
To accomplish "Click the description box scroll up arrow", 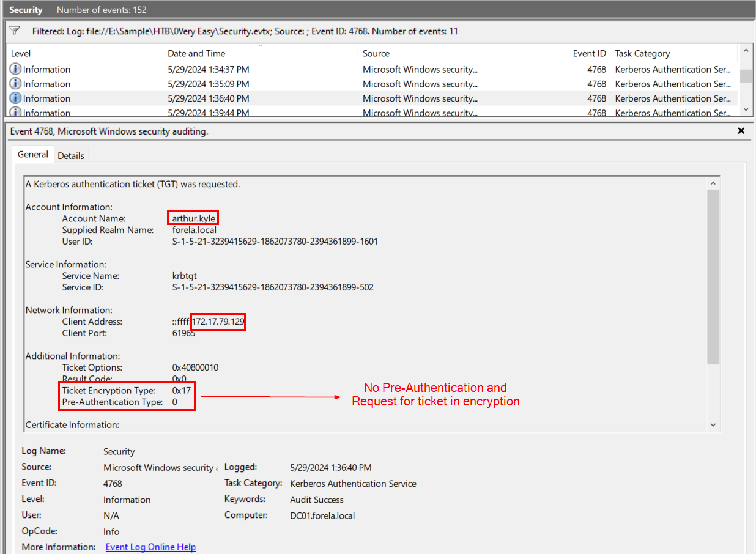I will point(713,183).
